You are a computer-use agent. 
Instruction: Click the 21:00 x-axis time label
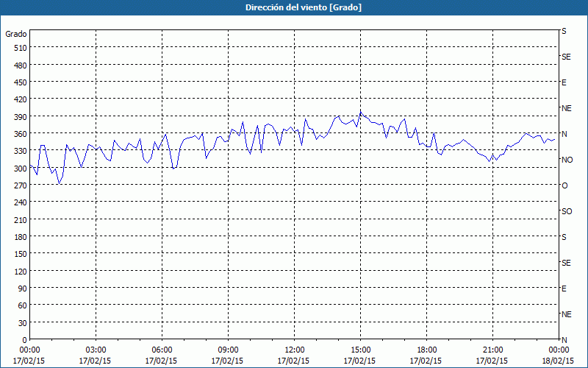pyautogui.click(x=492, y=350)
